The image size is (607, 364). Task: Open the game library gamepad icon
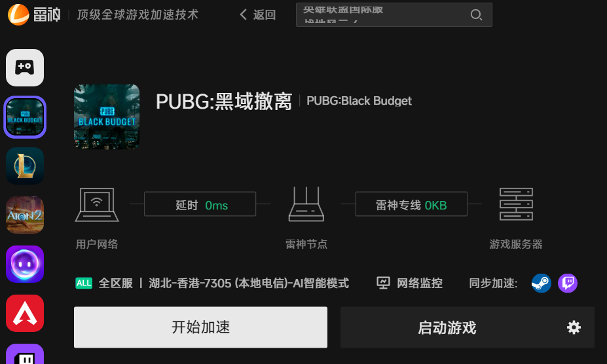[25, 68]
